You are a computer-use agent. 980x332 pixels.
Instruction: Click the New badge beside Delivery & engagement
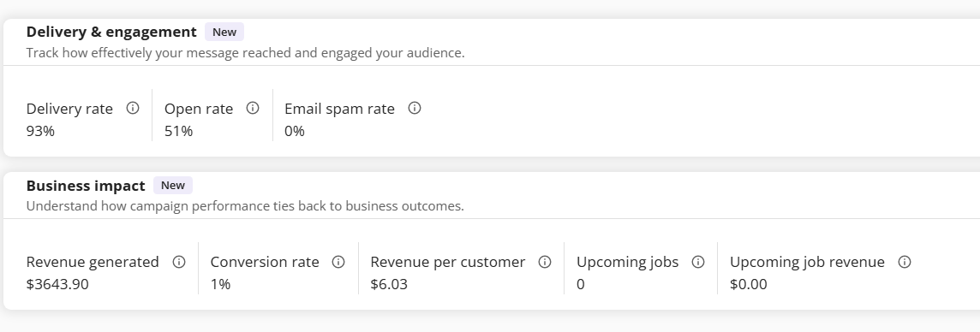[x=224, y=32]
